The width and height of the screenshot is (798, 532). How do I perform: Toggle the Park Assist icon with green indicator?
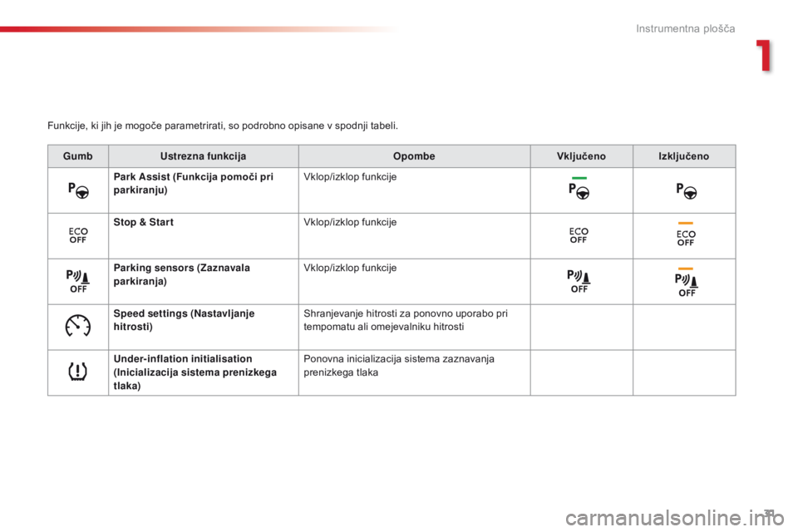(x=579, y=188)
